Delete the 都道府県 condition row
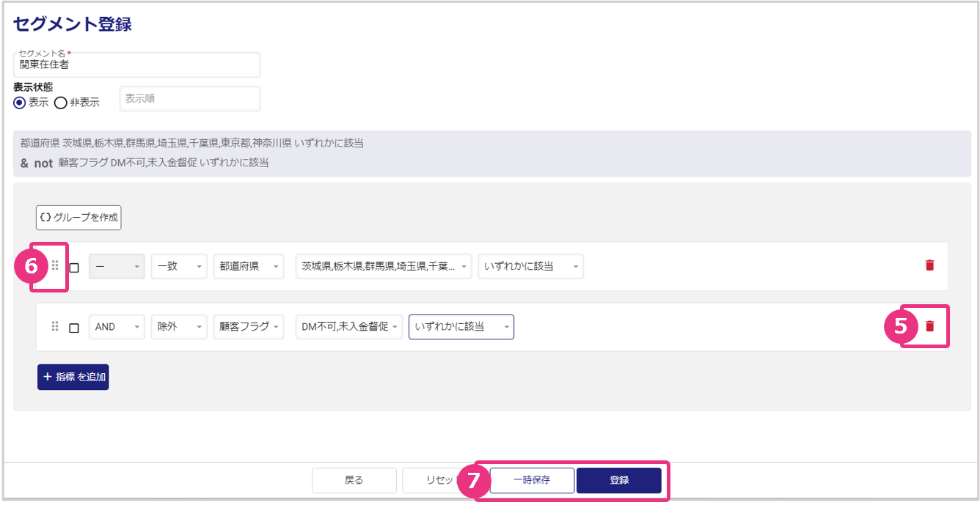The height and width of the screenshot is (508, 980). click(x=929, y=265)
